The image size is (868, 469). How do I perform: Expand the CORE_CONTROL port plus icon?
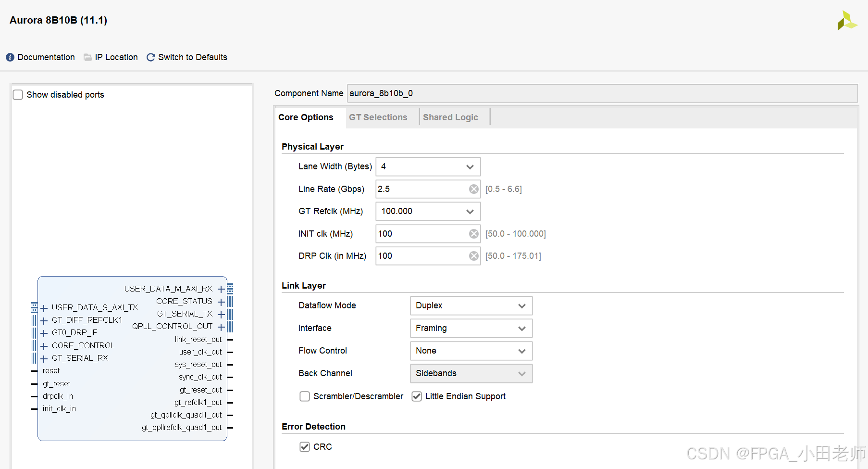coord(44,346)
